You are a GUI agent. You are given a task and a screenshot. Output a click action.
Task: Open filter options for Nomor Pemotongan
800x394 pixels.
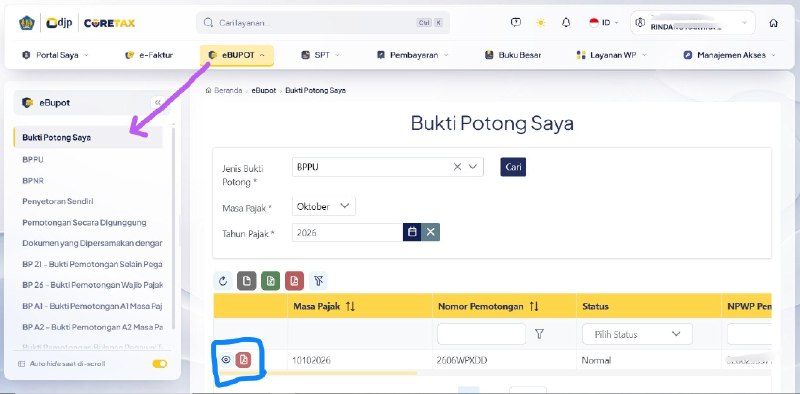click(x=539, y=334)
